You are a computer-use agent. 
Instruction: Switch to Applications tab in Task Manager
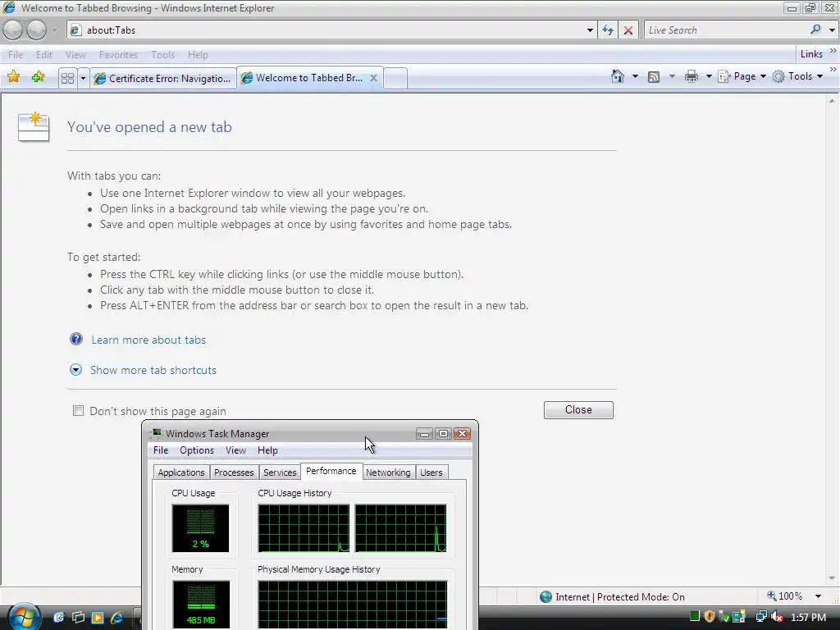pos(181,472)
